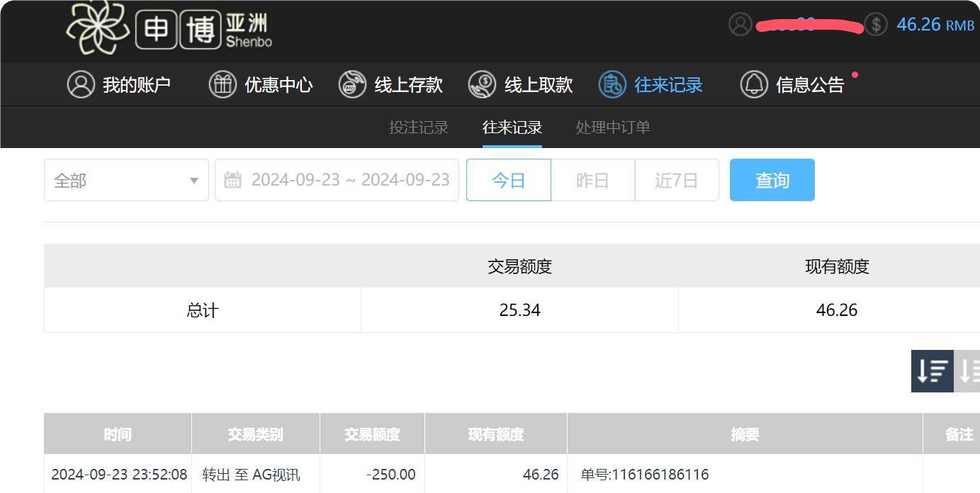Expand the date range selector field
Screen dimensions: 980x493
337,180
